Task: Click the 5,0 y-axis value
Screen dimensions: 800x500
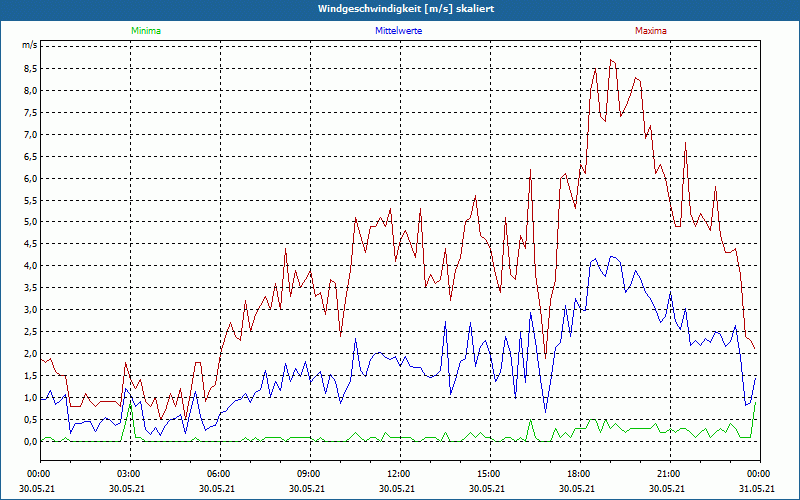Action: 30,222
